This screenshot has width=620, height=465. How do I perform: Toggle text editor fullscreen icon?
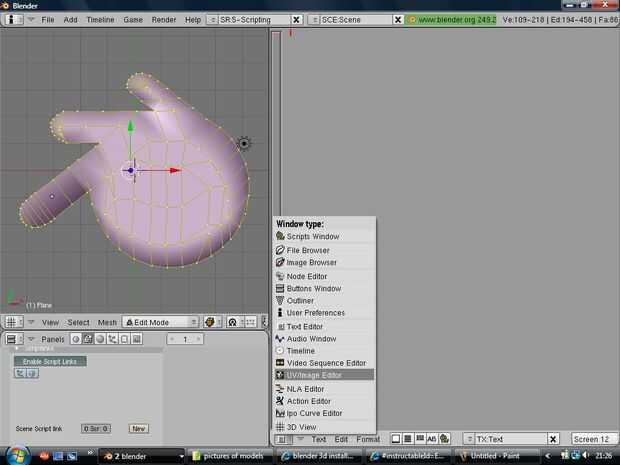coord(396,439)
